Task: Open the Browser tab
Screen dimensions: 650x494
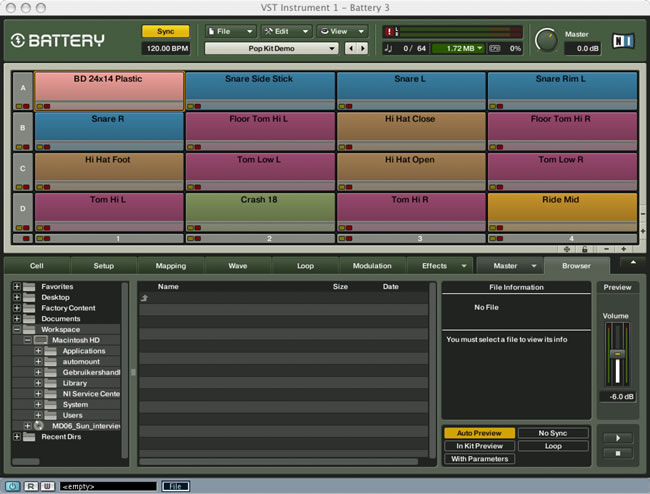Action: 576,266
